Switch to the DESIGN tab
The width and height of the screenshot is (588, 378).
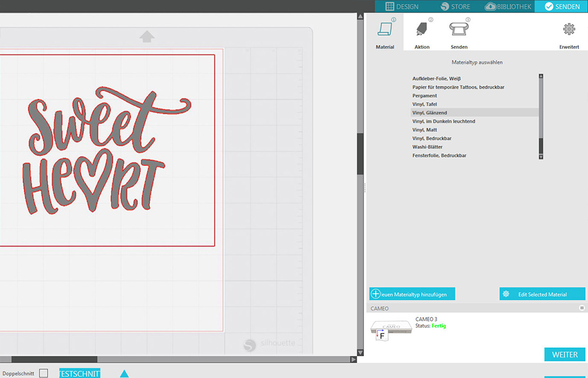tap(402, 6)
